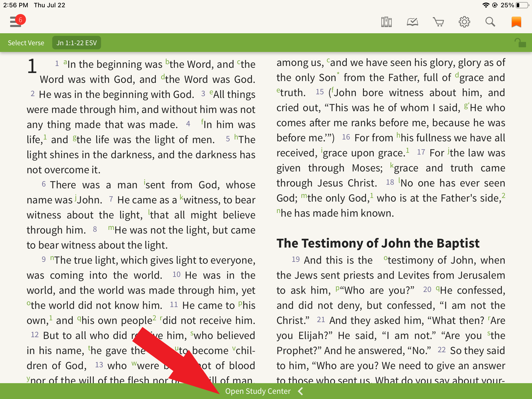Tap the Wi-Fi status icon
The image size is (532, 399).
[x=486, y=5]
